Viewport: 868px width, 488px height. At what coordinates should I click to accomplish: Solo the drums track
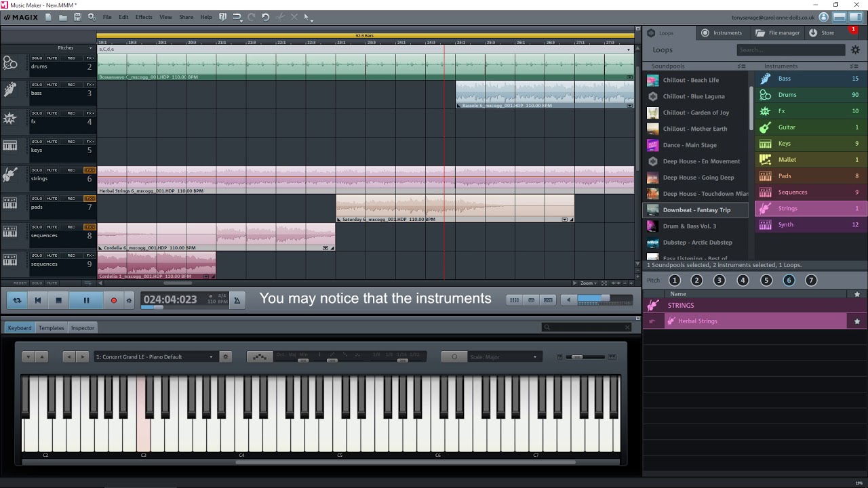coord(37,58)
